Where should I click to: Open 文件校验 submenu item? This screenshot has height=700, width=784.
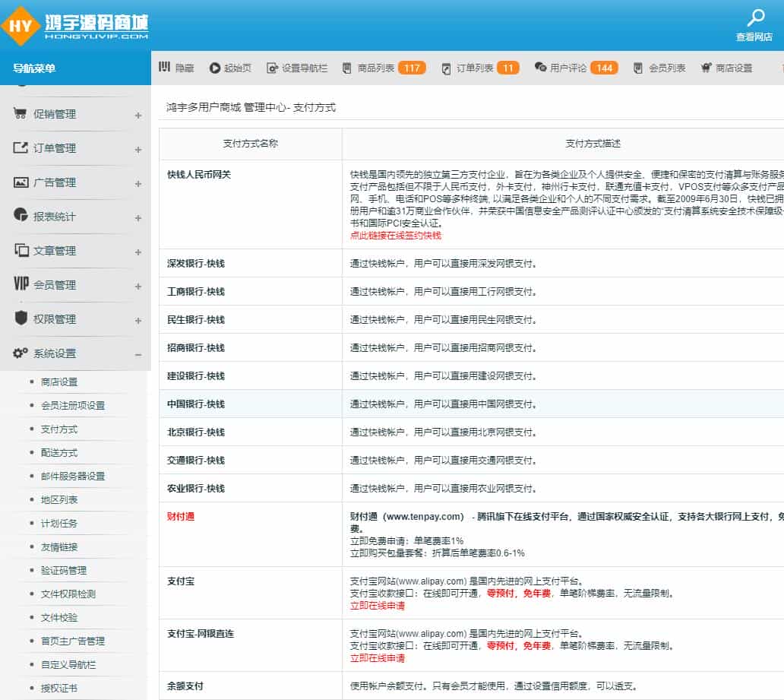point(59,617)
